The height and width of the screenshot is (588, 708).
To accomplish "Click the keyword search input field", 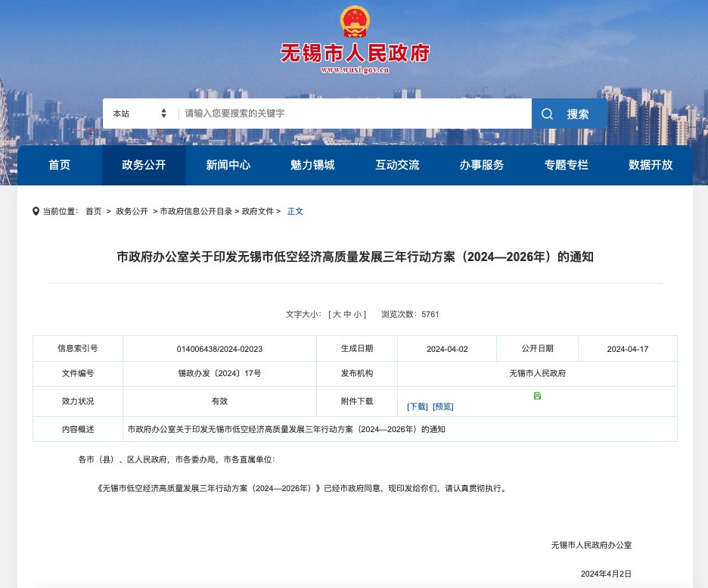I will 356,114.
